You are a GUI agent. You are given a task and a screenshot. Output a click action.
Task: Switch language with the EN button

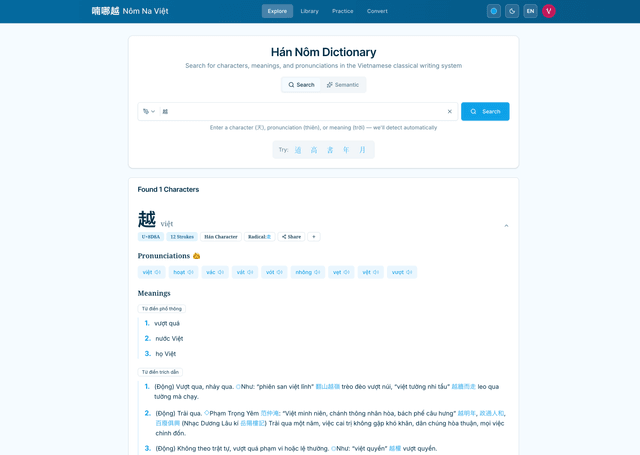[x=530, y=11]
